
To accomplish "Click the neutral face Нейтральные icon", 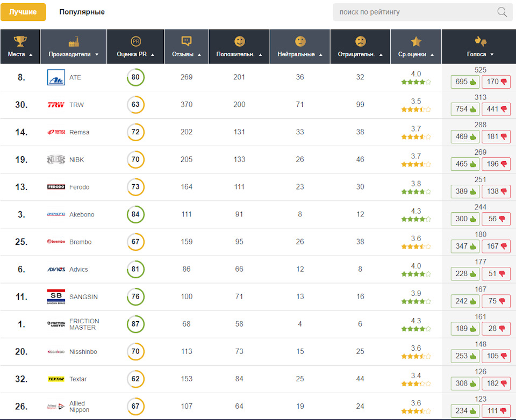I will (x=300, y=41).
